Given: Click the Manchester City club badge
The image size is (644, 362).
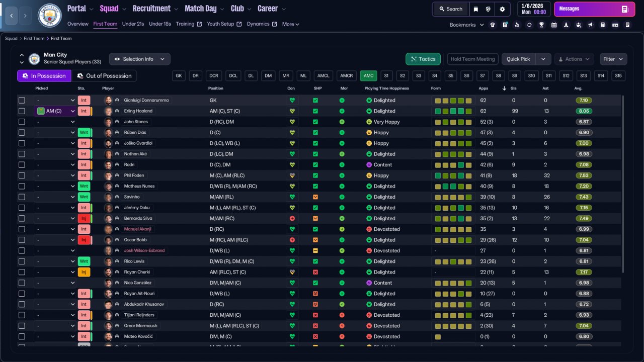Looking at the screenshot, I should (49, 16).
